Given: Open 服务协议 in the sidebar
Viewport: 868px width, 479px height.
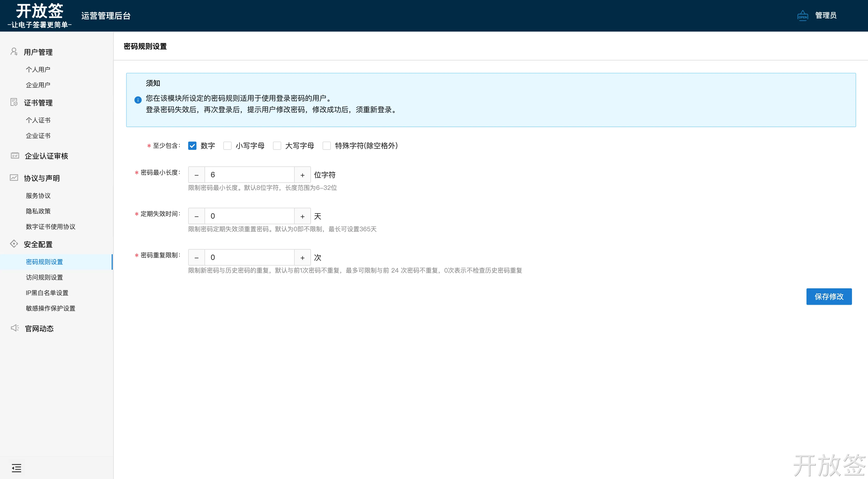Looking at the screenshot, I should pos(38,195).
